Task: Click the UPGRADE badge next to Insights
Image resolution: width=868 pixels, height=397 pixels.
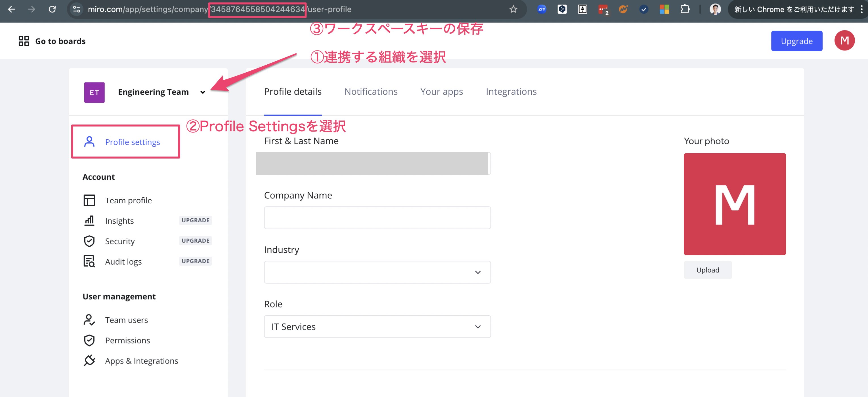Action: [x=196, y=220]
